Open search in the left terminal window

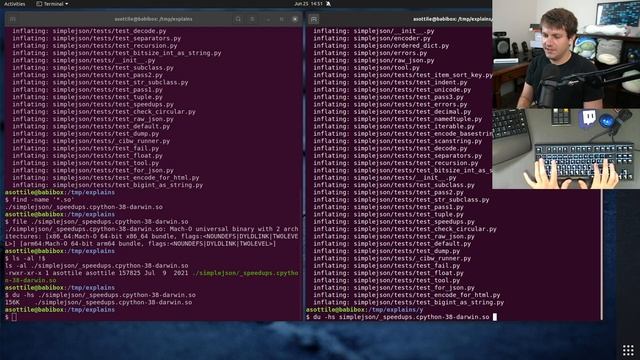pyautogui.click(x=238, y=19)
